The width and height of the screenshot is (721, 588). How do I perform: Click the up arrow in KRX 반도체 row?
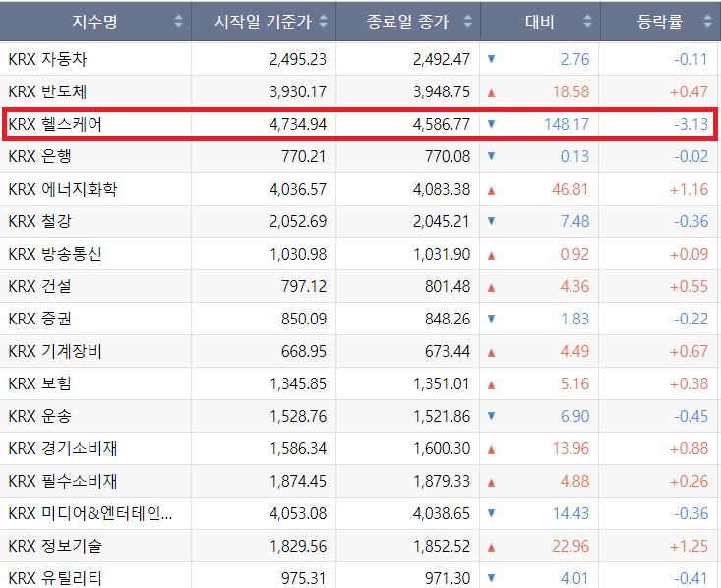click(x=491, y=92)
